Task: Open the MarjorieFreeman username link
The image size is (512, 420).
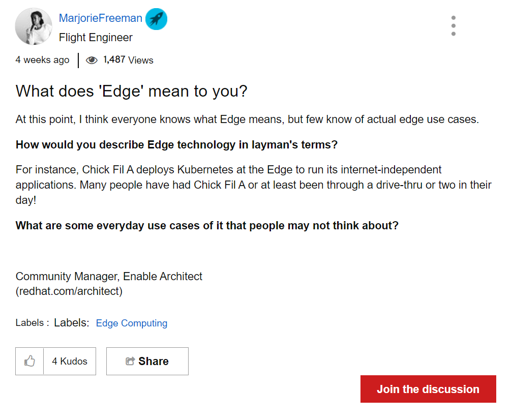Action: [101, 18]
